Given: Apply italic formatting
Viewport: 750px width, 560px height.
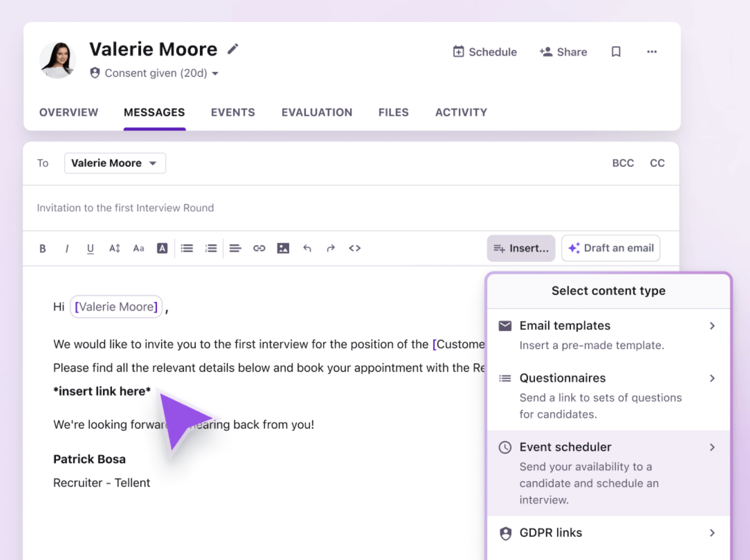Looking at the screenshot, I should [x=67, y=248].
